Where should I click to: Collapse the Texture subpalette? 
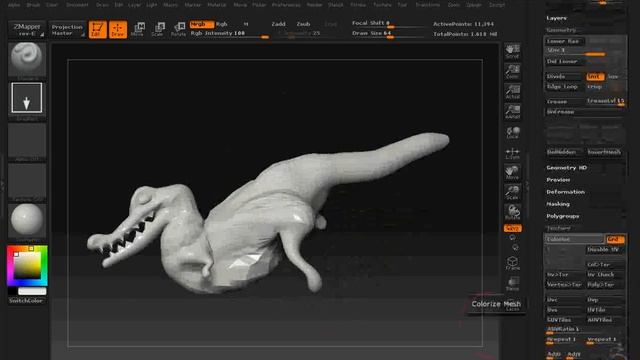coord(558,228)
